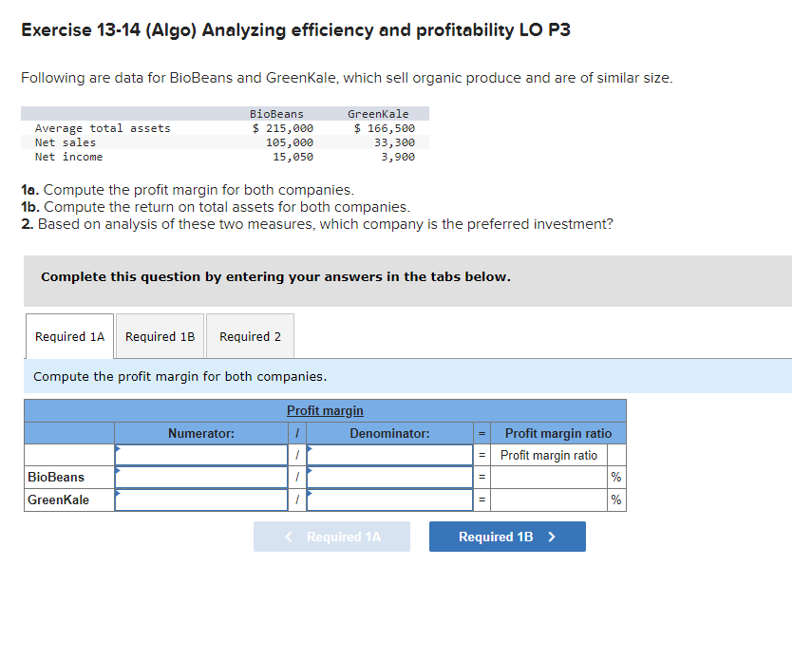Open the dropdown marker in BioBeans numerator cell
Image resolution: width=812 pixels, height=660 pixels.
pyautogui.click(x=118, y=471)
